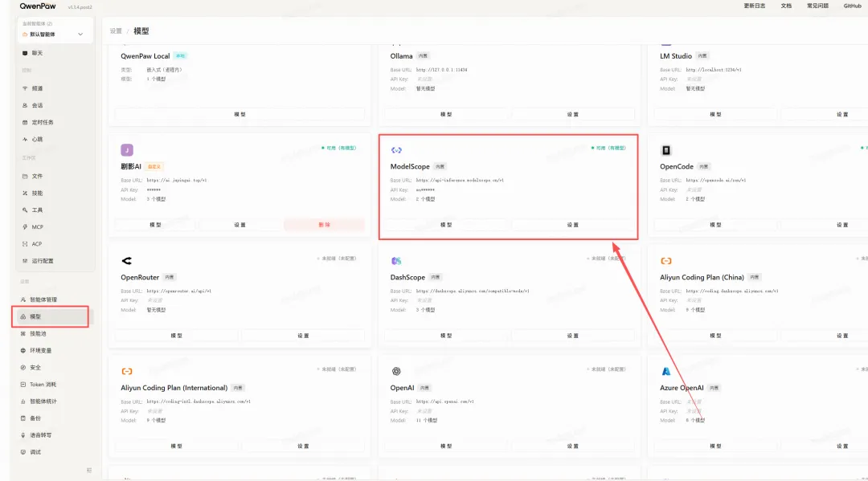Click 设置 button on Aliyun Coding Plan (International) card
This screenshot has width=868, height=481.
click(303, 446)
